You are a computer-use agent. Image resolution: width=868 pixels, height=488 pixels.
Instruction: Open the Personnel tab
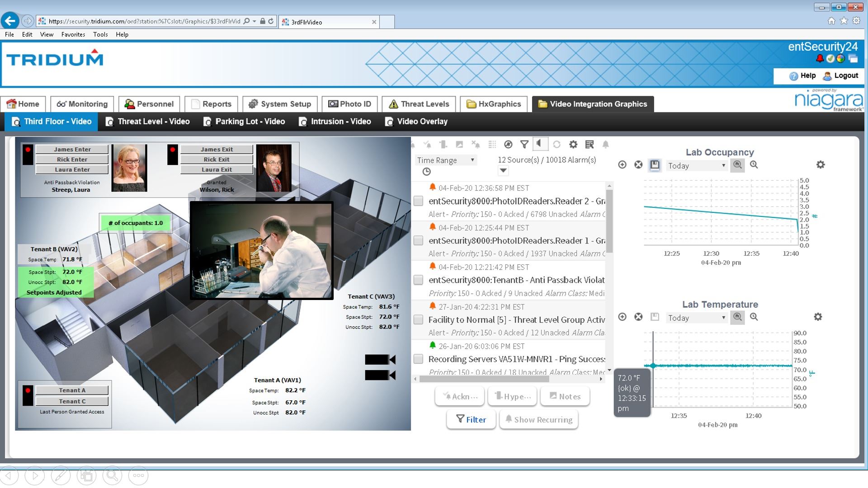pos(149,104)
